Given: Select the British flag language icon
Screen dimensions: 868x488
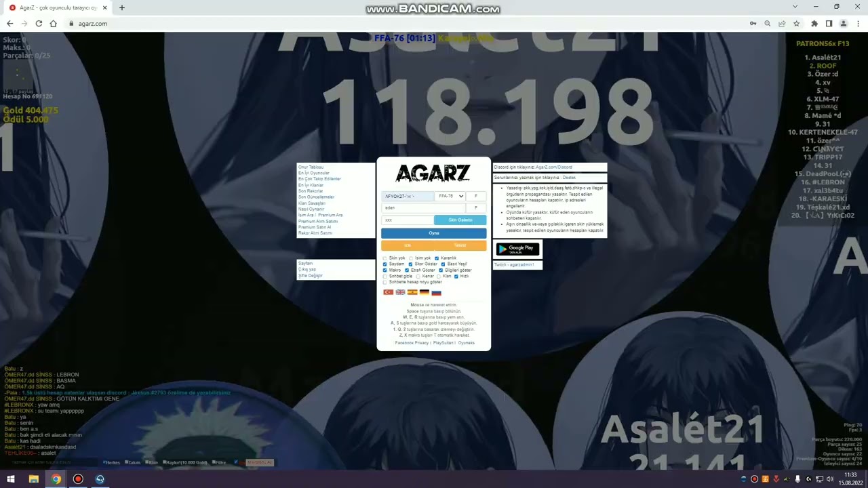Looking at the screenshot, I should [401, 292].
